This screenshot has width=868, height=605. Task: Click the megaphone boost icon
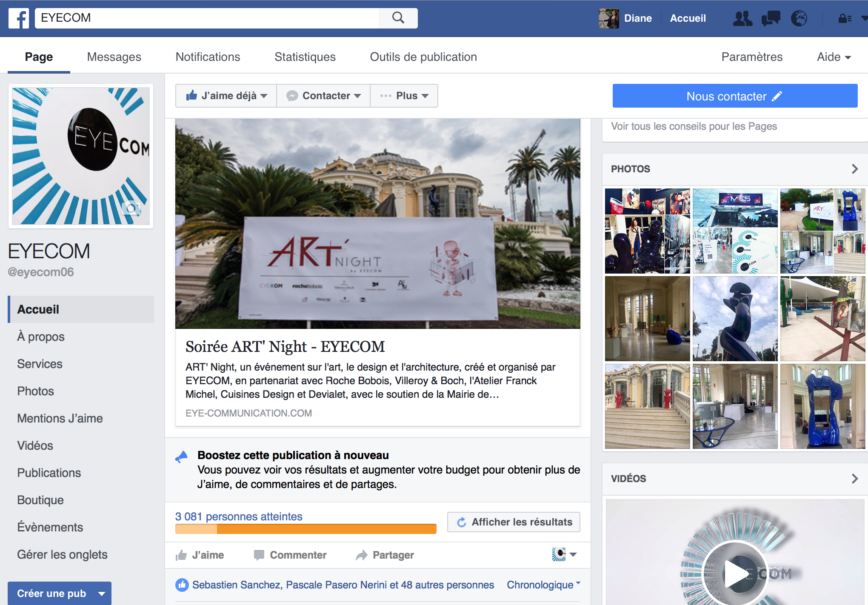(182, 457)
